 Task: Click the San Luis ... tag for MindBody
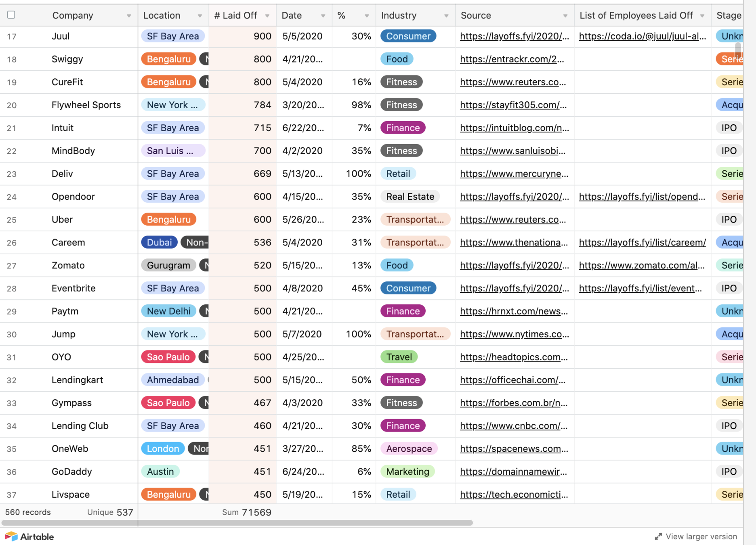point(173,151)
